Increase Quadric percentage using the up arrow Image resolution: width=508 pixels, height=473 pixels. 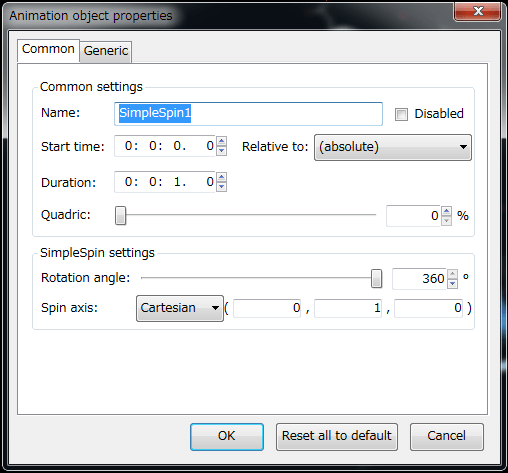coord(447,211)
